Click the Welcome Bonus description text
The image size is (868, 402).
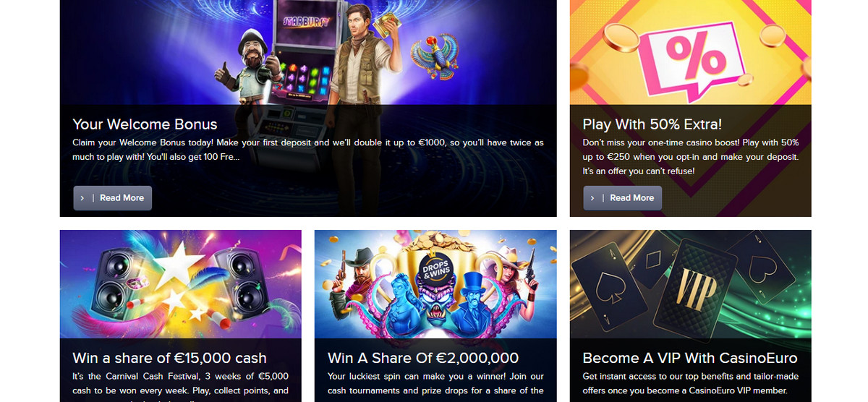pos(308,150)
